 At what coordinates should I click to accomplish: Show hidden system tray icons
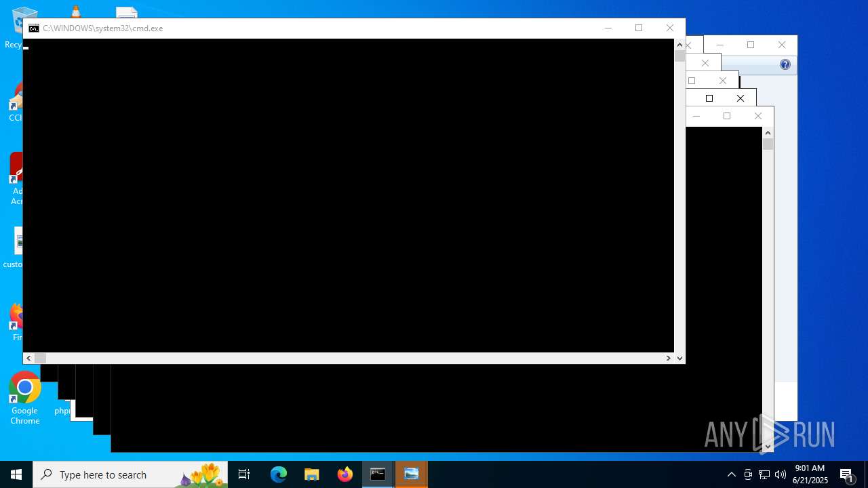tap(731, 474)
